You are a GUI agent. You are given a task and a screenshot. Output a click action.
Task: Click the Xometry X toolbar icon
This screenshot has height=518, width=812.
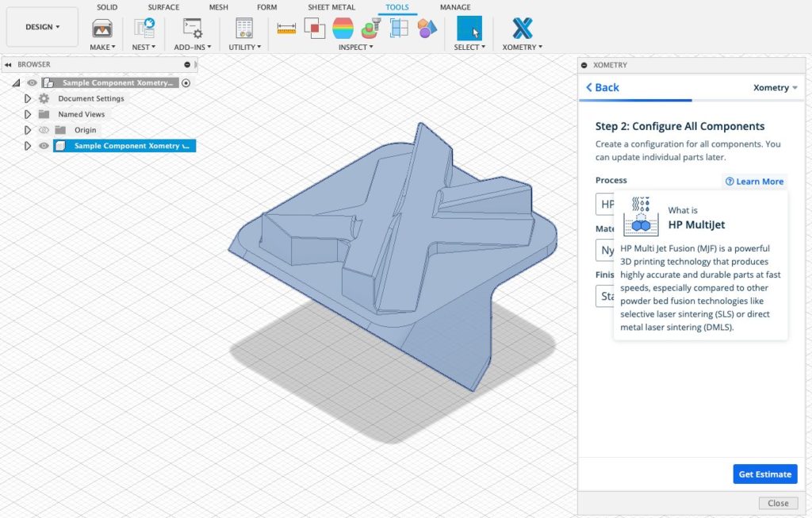[521, 28]
